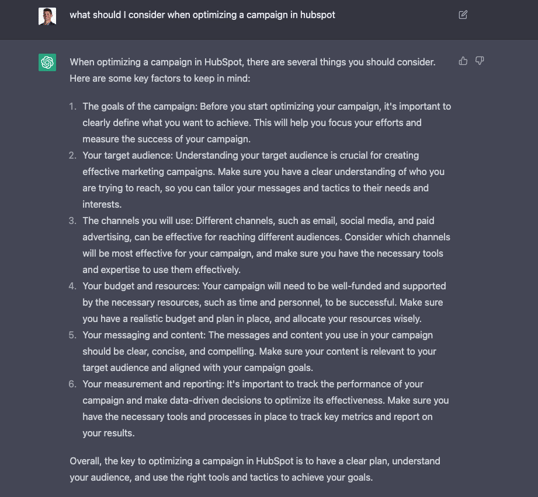Click list item 3 'The channels you will use'
Screen dimensions: 538x497
tap(266, 245)
